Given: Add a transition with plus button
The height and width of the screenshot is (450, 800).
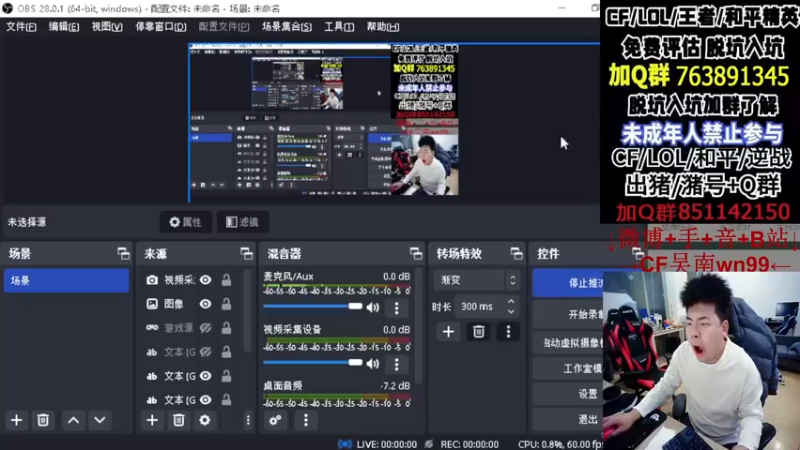Looking at the screenshot, I should [x=448, y=332].
